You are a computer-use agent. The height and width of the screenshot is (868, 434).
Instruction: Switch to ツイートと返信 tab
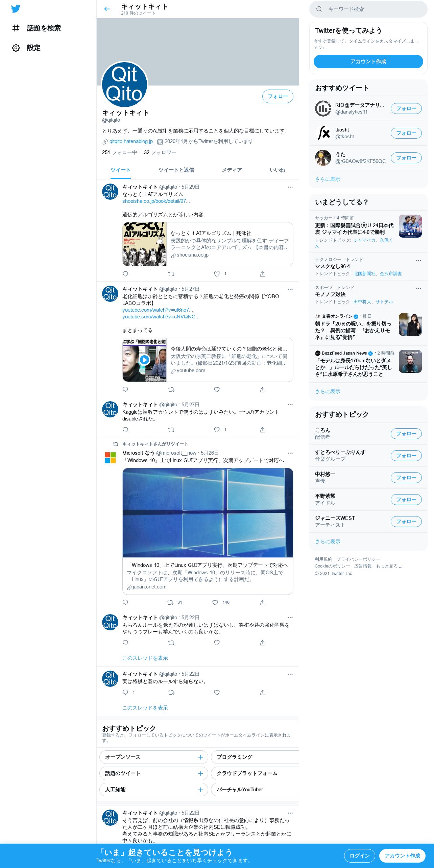pos(176,170)
